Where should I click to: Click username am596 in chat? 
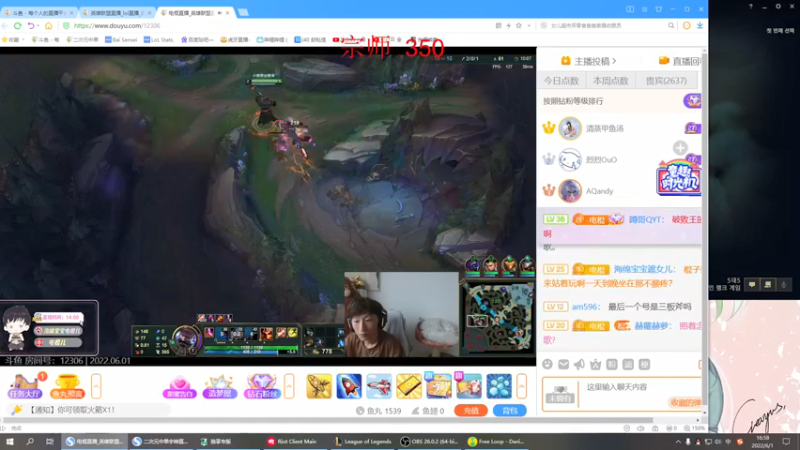(x=585, y=307)
